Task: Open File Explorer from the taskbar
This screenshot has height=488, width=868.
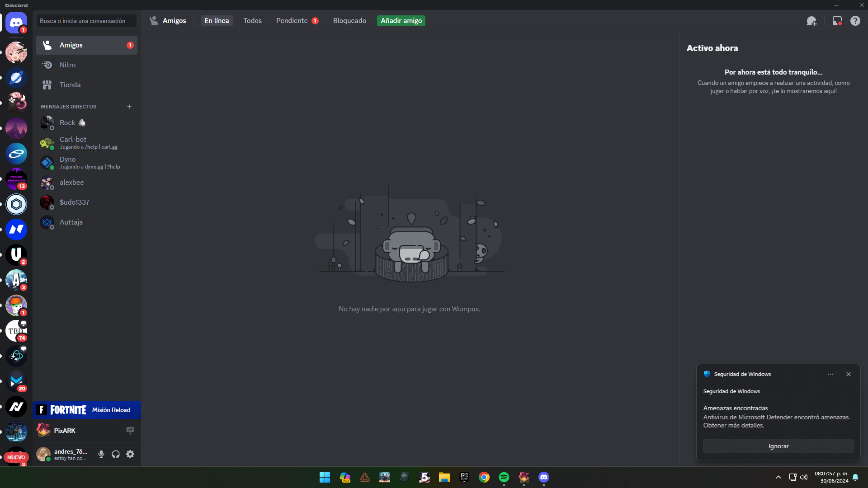Action: (444, 477)
